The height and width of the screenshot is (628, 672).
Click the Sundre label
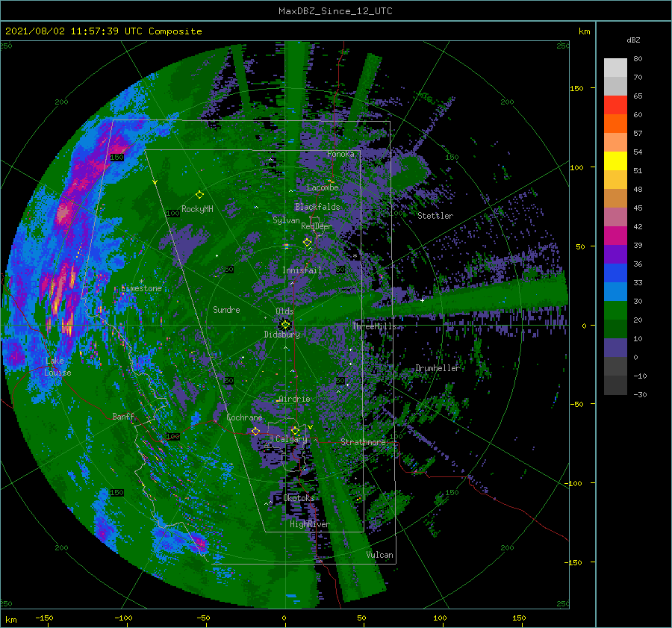[x=226, y=309]
